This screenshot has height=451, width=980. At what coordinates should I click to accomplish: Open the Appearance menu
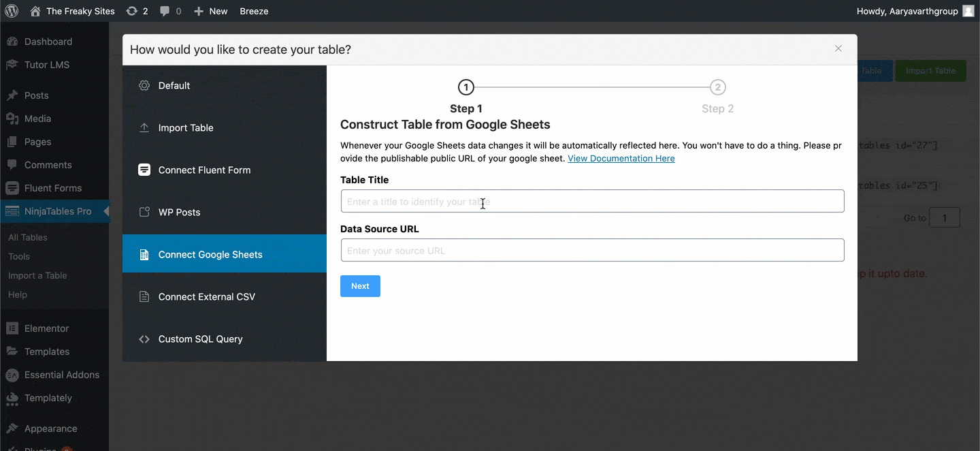[x=54, y=429]
